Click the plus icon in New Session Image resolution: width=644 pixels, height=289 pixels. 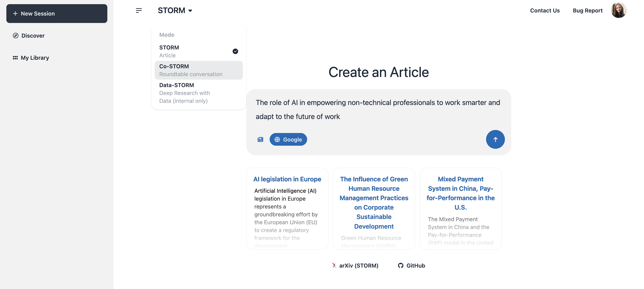15,14
